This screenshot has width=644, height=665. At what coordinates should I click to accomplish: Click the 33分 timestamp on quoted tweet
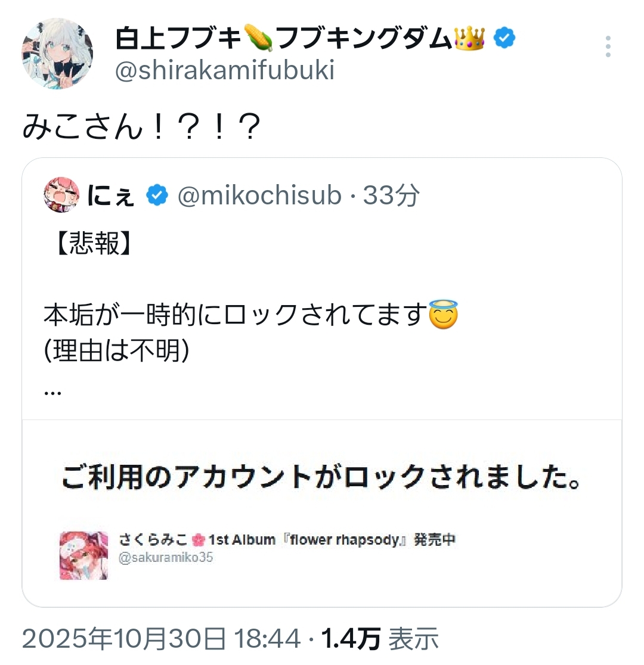(x=391, y=195)
